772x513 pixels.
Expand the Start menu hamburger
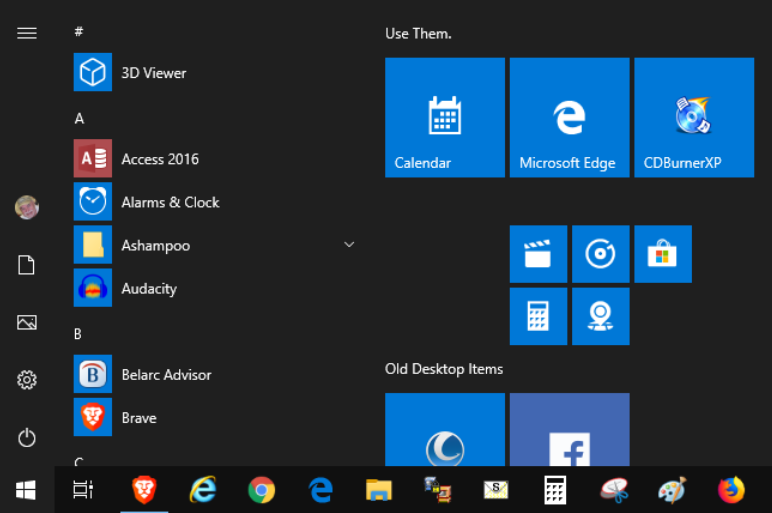coord(27,33)
